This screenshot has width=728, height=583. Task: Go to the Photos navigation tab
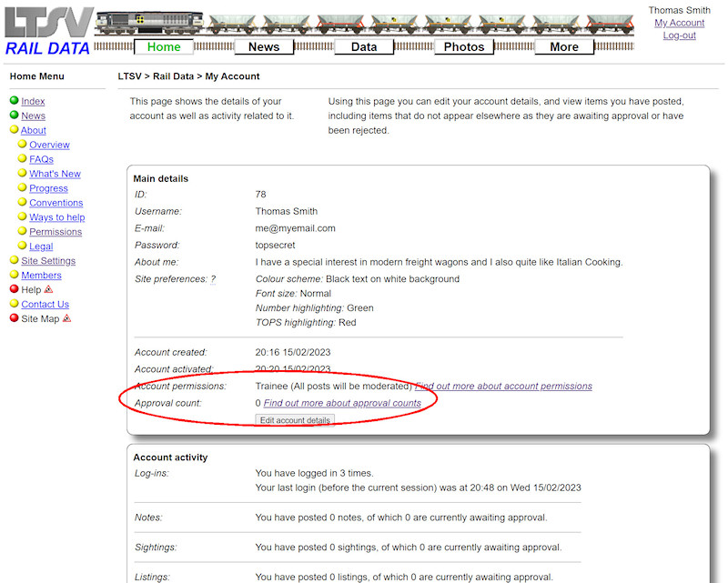click(464, 47)
